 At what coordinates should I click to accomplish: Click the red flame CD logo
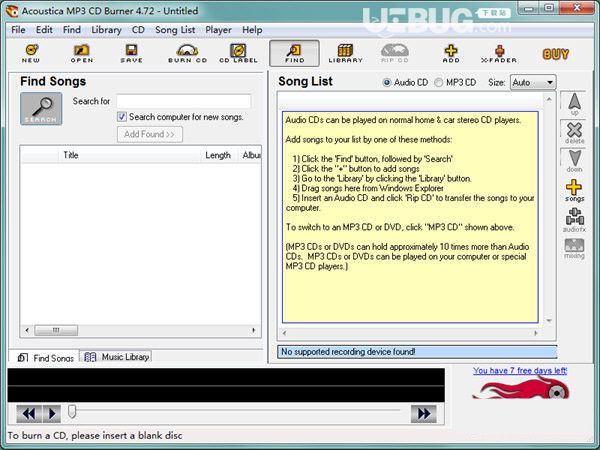[x=520, y=388]
